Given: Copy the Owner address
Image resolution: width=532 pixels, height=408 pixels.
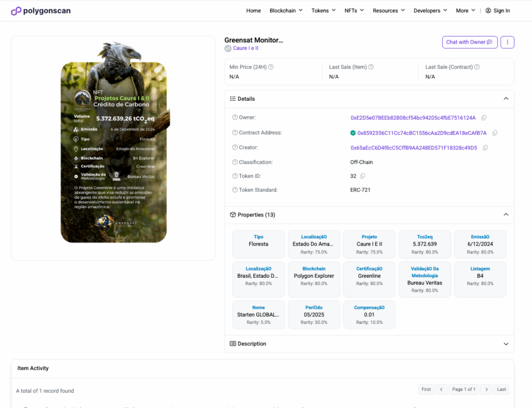Looking at the screenshot, I should (x=484, y=118).
